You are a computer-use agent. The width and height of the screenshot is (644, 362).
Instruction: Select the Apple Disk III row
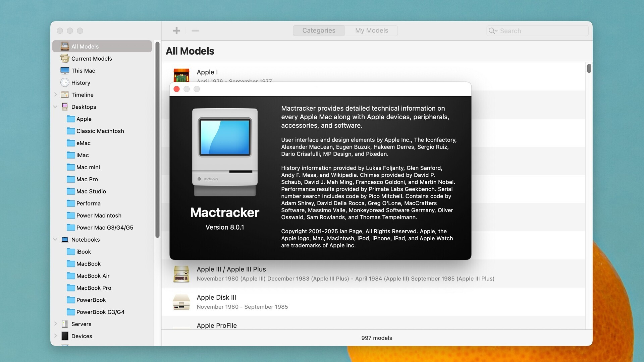pyautogui.click(x=373, y=302)
